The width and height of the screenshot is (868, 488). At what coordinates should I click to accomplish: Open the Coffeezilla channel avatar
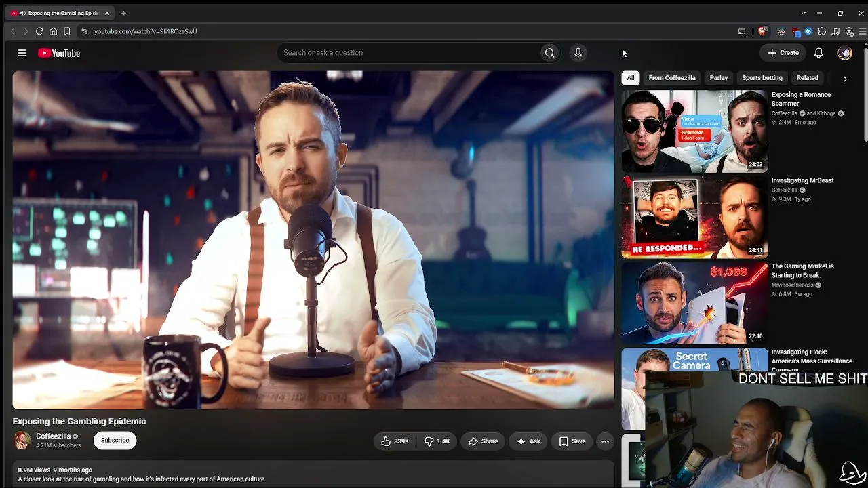pyautogui.click(x=22, y=441)
